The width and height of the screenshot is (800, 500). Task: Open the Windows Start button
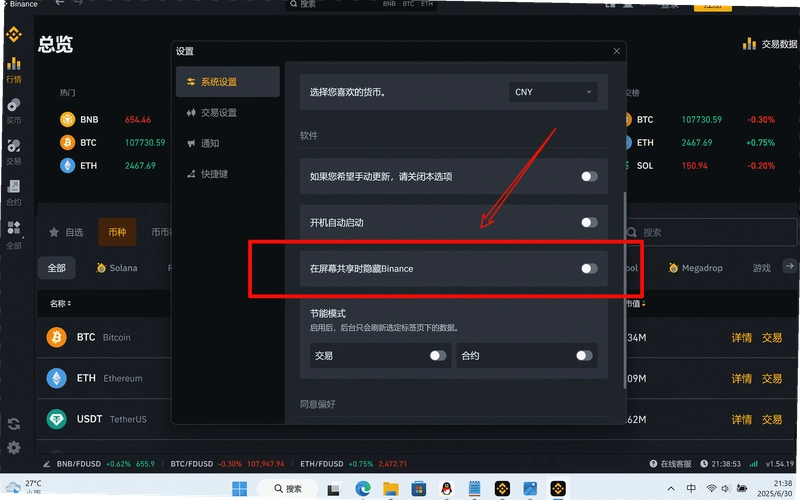[x=239, y=488]
